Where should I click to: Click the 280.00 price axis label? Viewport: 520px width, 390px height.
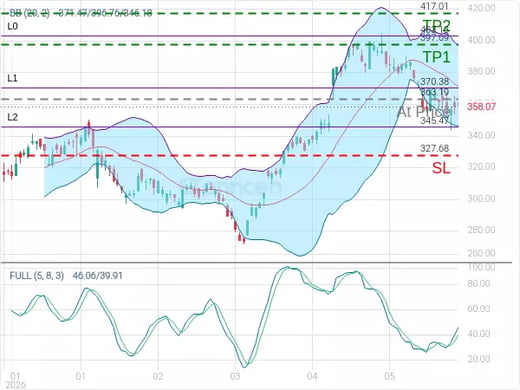click(481, 230)
